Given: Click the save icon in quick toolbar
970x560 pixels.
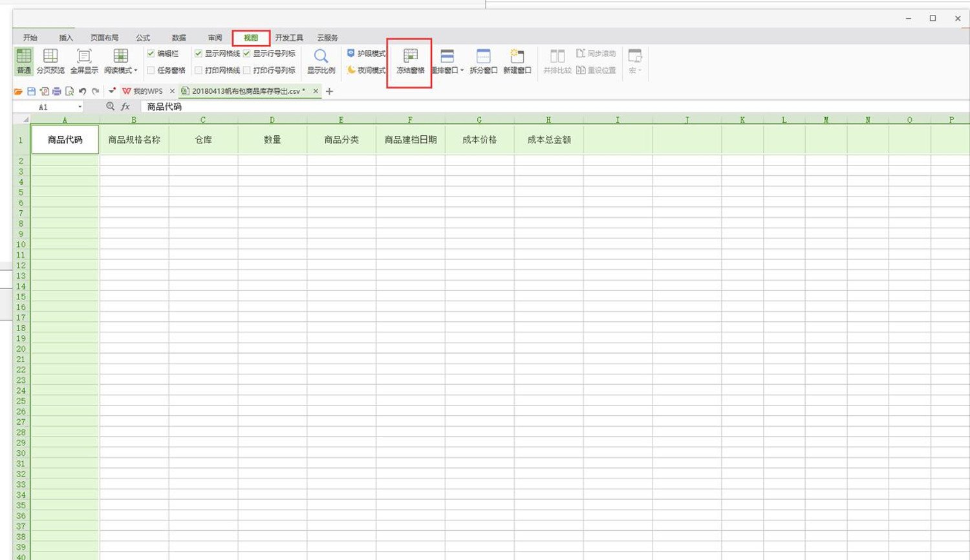Looking at the screenshot, I should click(31, 91).
